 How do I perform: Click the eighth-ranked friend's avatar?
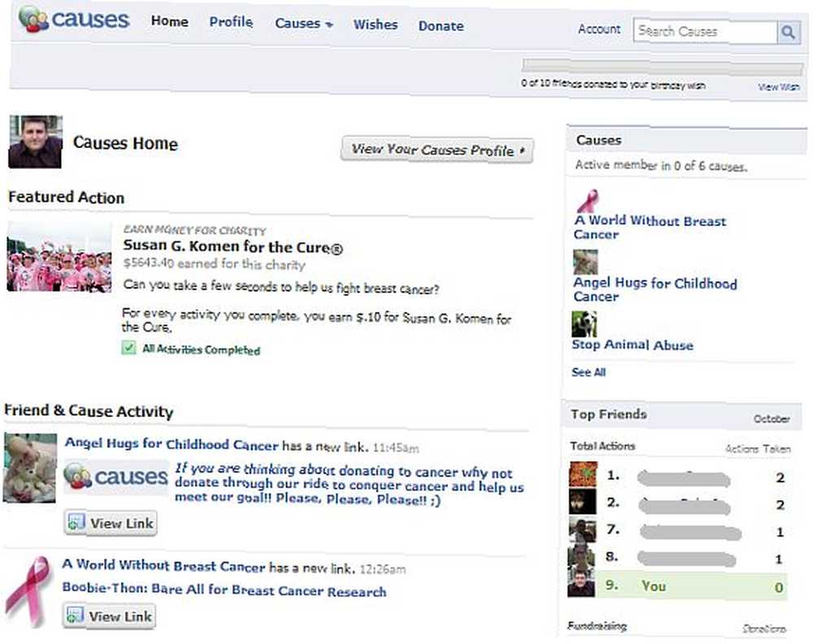point(582,556)
